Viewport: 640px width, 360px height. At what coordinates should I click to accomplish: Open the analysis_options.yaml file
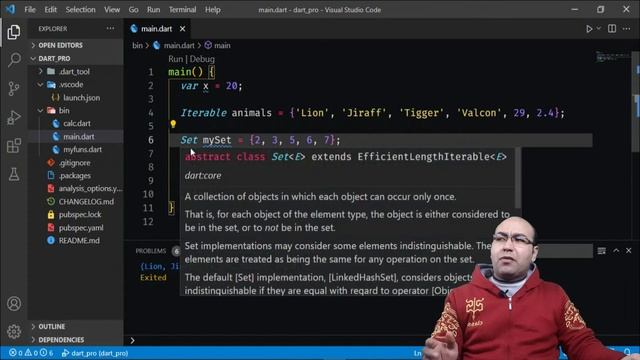90,189
